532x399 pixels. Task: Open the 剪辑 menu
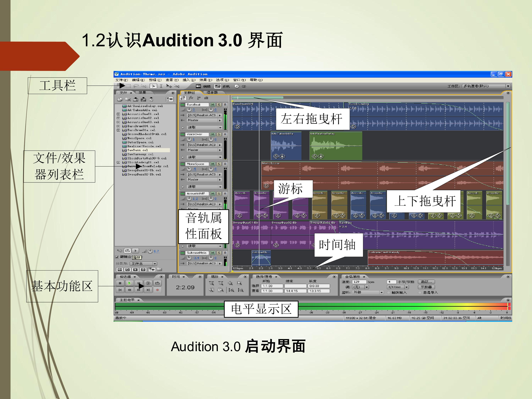(x=155, y=80)
